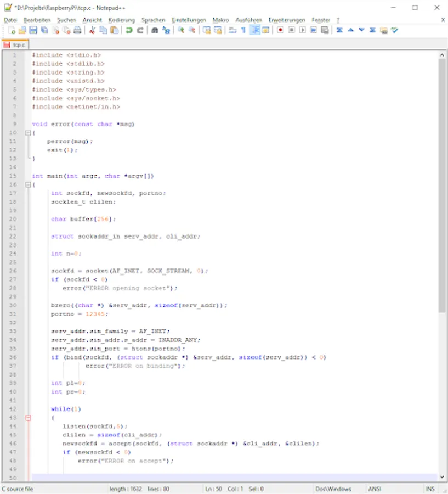Viewport: 448px width, 494px height.
Task: Open the Bearbeiten menu
Action: tap(37, 20)
